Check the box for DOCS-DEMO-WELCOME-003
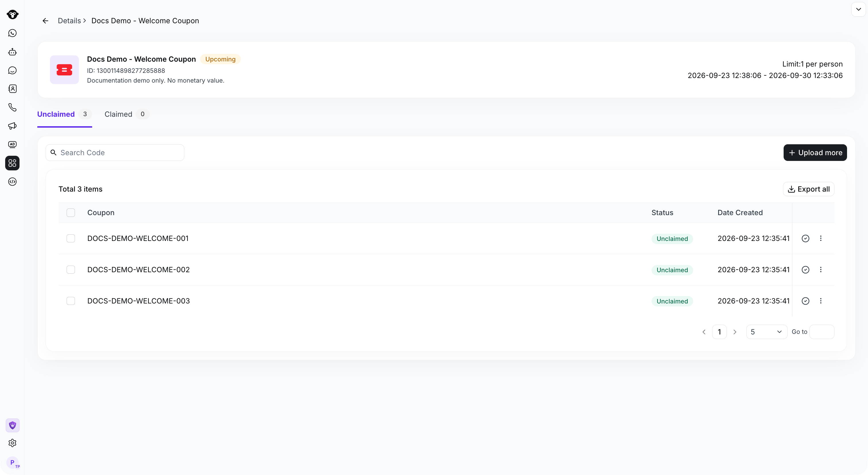 coord(71,301)
